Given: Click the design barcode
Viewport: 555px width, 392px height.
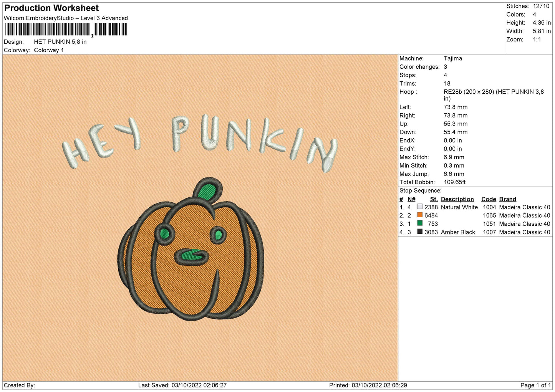Looking at the screenshot, I should [x=66, y=30].
